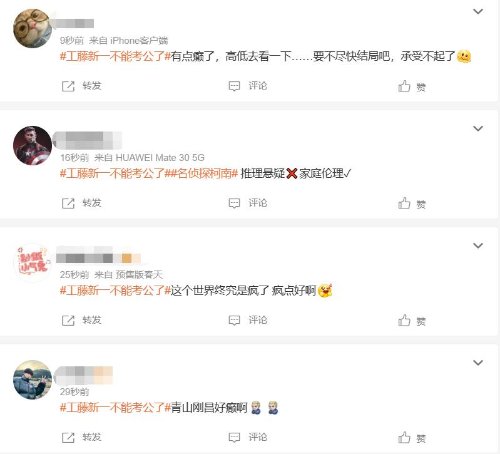Like the post mentioning 尽快结局吧
The height and width of the screenshot is (454, 500).
[412, 86]
